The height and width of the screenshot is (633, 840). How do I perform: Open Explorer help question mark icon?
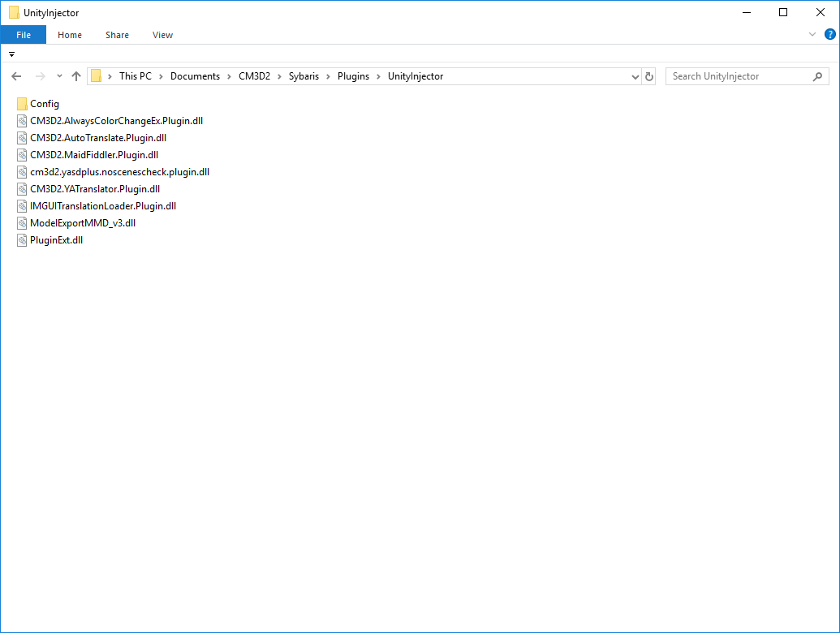[x=829, y=34]
